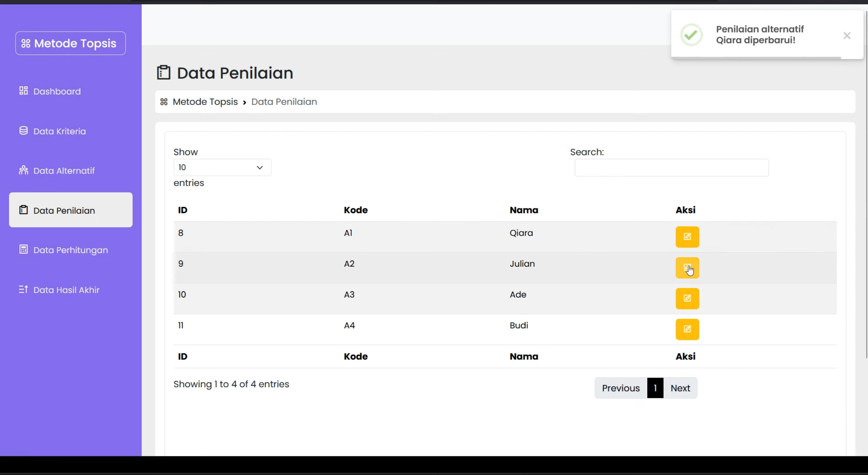Click the Metode Topsis breadcrumb link

coord(205,102)
